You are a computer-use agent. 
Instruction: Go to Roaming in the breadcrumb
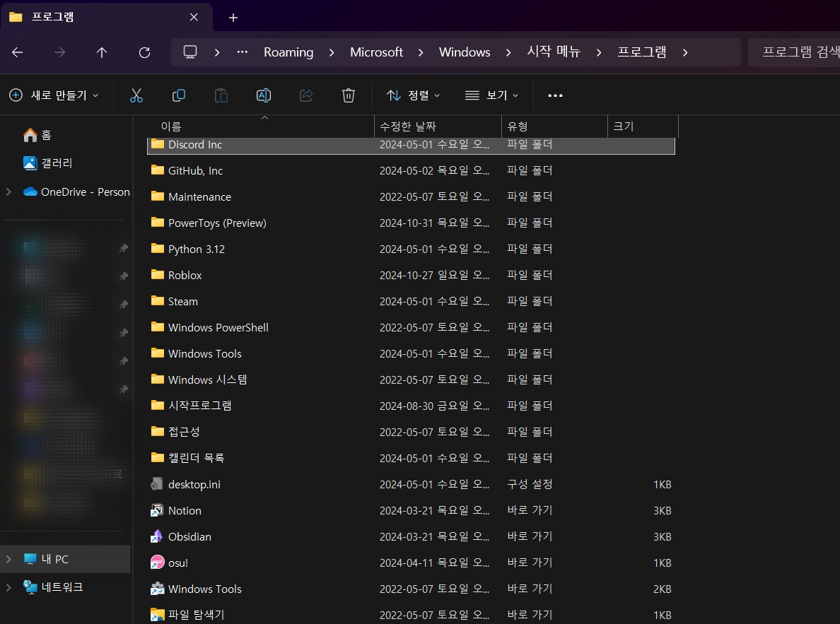pos(288,52)
